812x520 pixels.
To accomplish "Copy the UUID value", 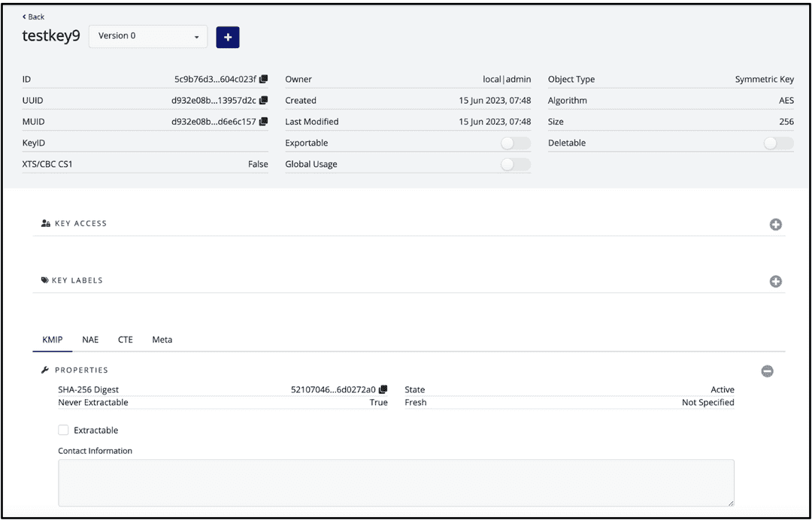I will click(x=262, y=99).
